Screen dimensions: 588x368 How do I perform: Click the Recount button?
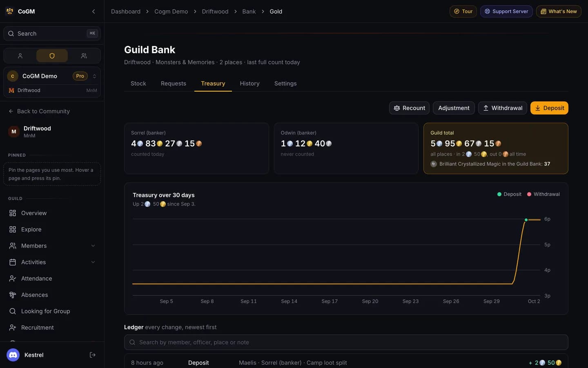(x=409, y=108)
